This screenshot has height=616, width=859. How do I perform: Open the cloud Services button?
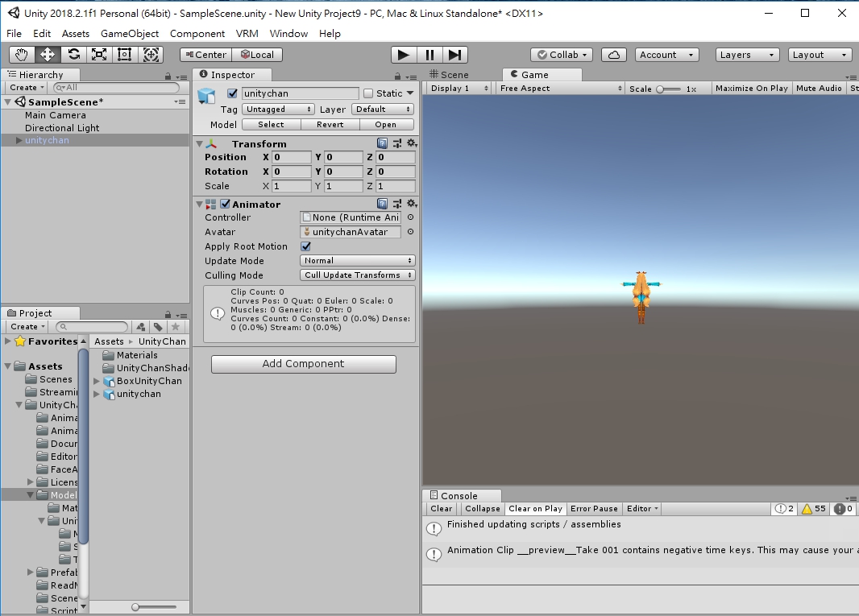(614, 55)
